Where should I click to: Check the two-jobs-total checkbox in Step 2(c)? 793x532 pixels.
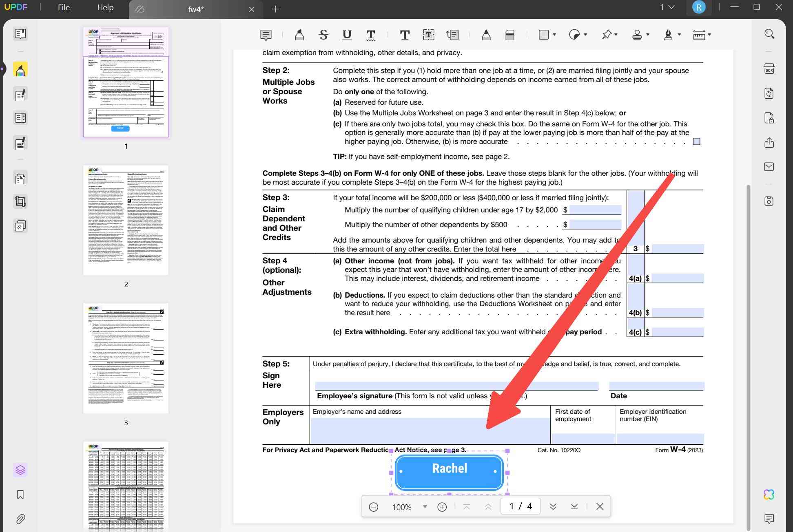click(x=697, y=141)
